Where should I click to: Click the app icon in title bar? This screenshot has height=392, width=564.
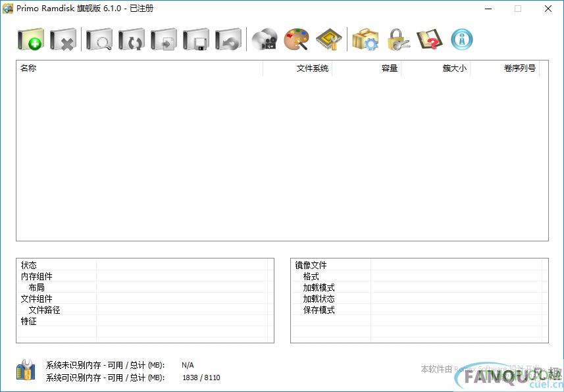pyautogui.click(x=7, y=9)
